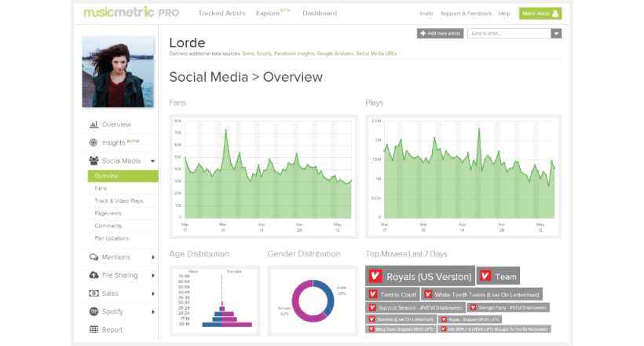
Task: Click Royals - Stripped (VEVO LIFT) tag
Action: click(470, 319)
